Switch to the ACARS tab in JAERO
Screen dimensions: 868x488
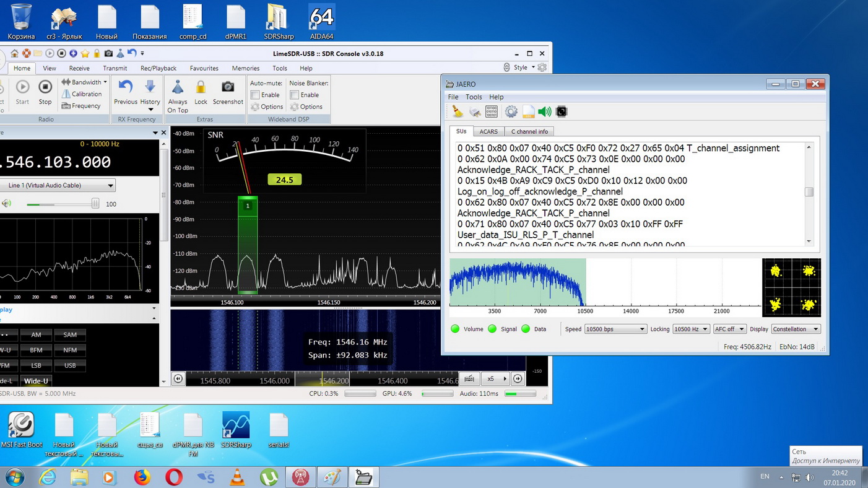point(488,131)
